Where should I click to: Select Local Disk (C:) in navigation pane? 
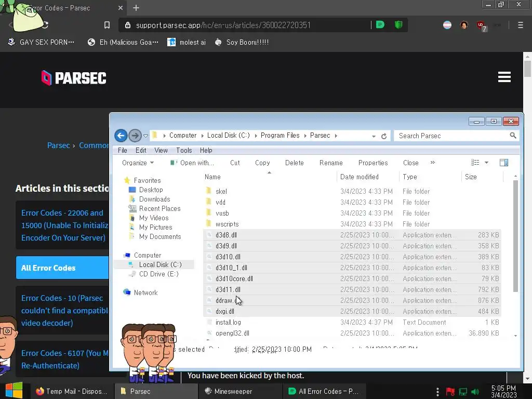(160, 264)
